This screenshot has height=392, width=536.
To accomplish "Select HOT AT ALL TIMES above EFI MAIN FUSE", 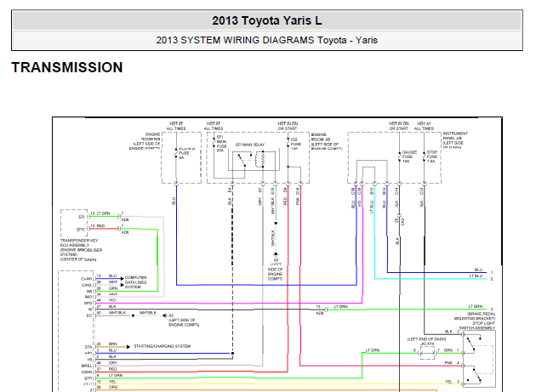I will [x=214, y=126].
